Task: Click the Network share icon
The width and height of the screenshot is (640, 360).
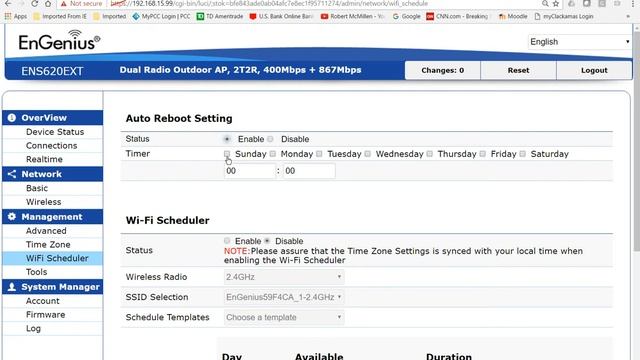Action: point(11,174)
